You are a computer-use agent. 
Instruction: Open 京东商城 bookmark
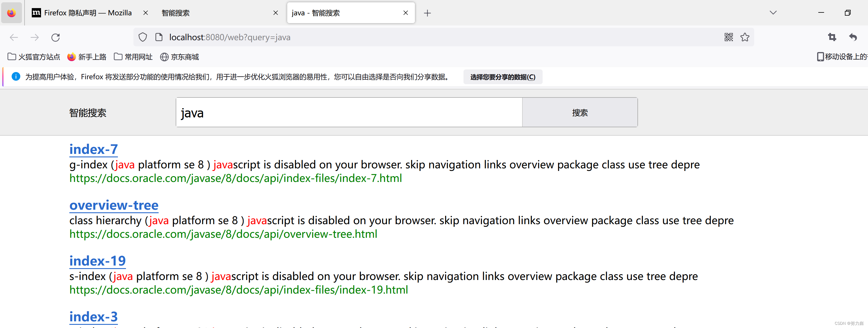tap(179, 57)
